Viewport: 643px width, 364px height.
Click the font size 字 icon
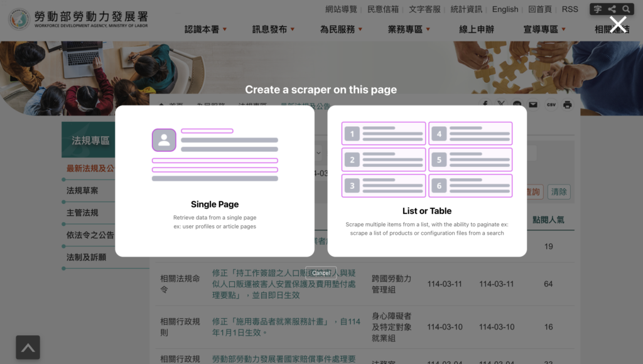click(x=598, y=9)
